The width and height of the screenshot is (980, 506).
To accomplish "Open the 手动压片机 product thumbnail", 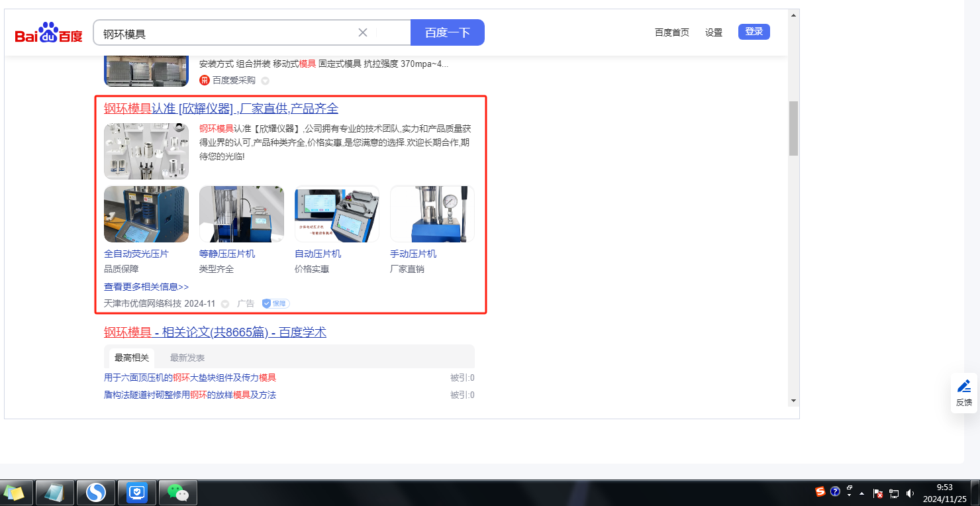I will [x=432, y=214].
